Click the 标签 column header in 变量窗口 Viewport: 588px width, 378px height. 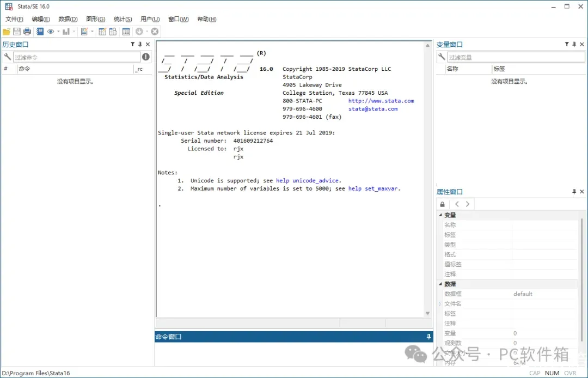point(538,69)
